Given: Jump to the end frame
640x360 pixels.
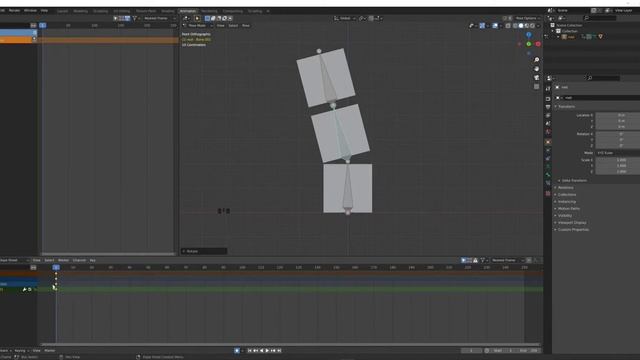Looking at the screenshot, I should coord(280,351).
